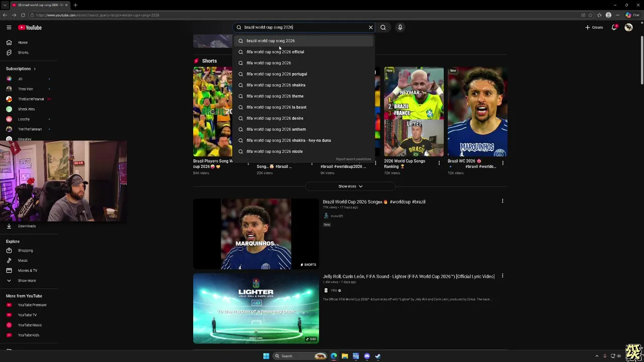Expand Shorts shelf with Show more
The width and height of the screenshot is (644, 362).
click(x=350, y=187)
